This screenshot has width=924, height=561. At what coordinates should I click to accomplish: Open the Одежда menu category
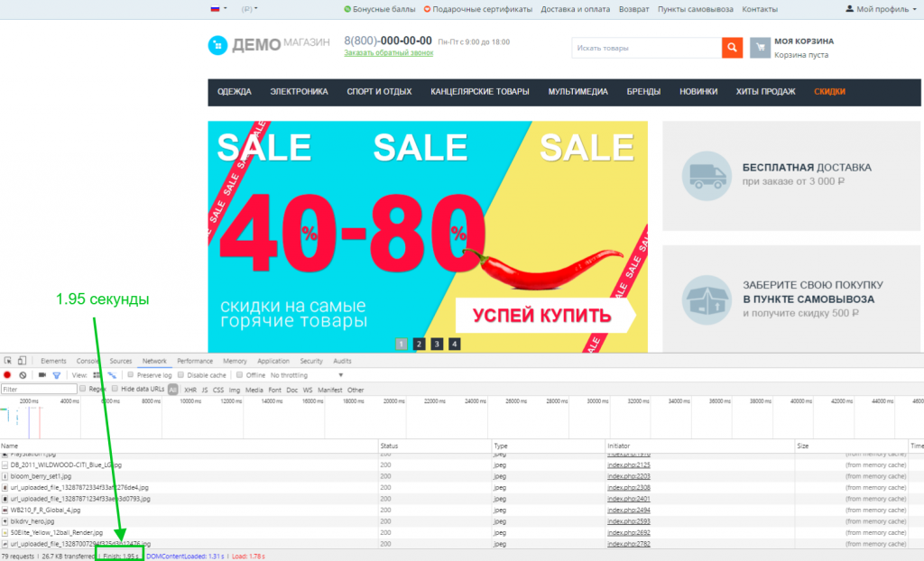[x=234, y=92]
